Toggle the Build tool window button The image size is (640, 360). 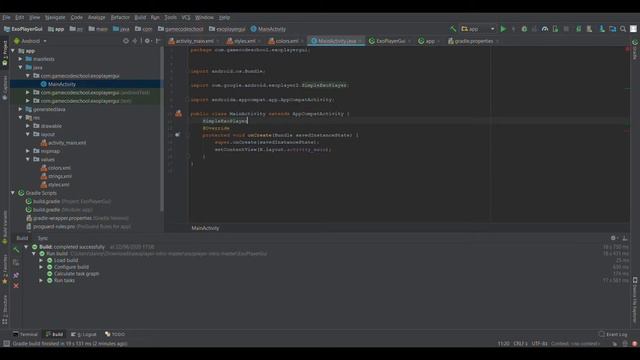point(54,334)
